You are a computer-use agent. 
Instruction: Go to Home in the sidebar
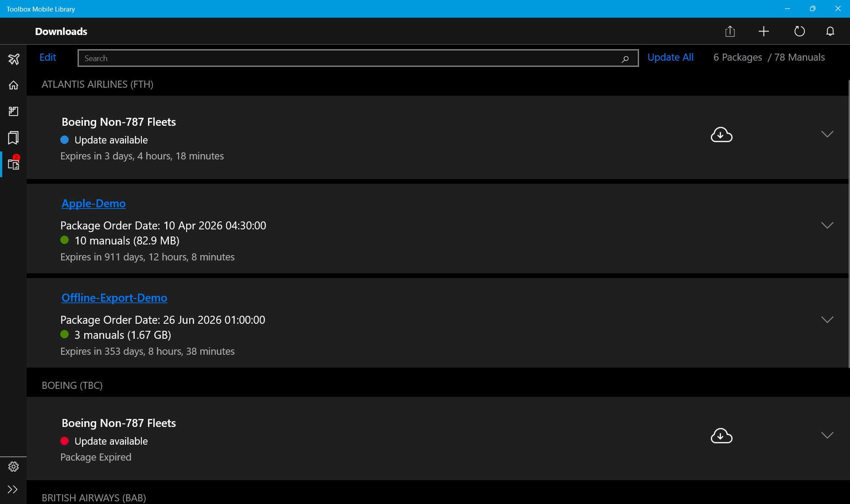[14, 85]
